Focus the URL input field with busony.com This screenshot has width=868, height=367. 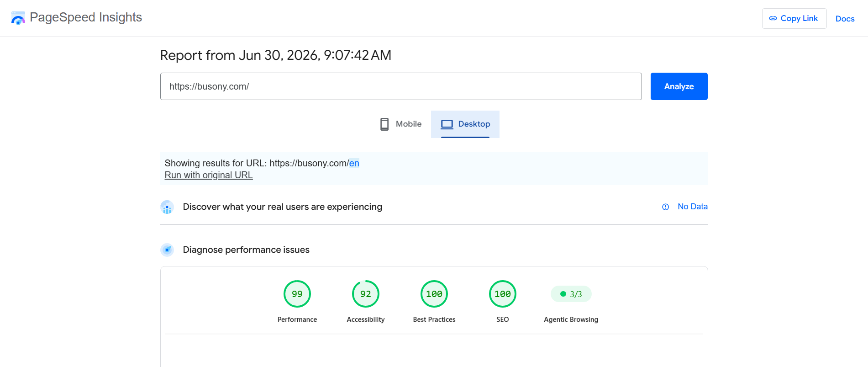point(401,86)
